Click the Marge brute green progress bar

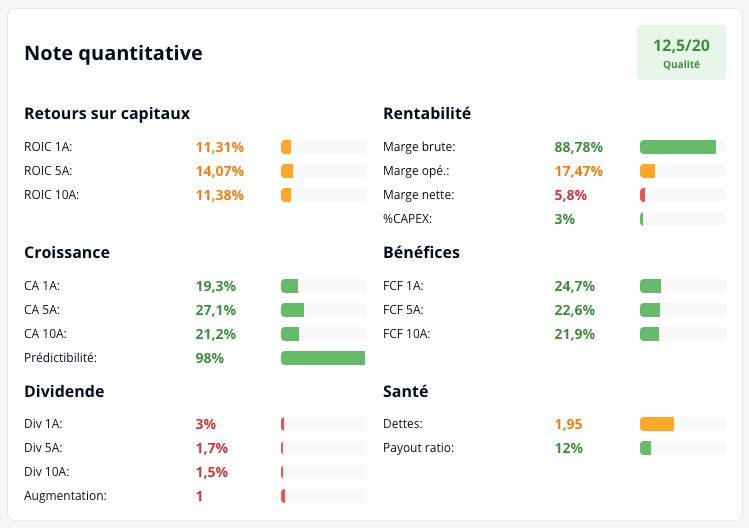(683, 147)
